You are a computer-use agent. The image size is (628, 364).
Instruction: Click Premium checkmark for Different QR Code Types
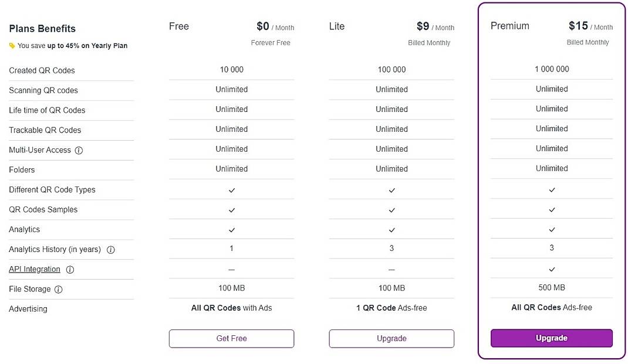pyautogui.click(x=551, y=189)
